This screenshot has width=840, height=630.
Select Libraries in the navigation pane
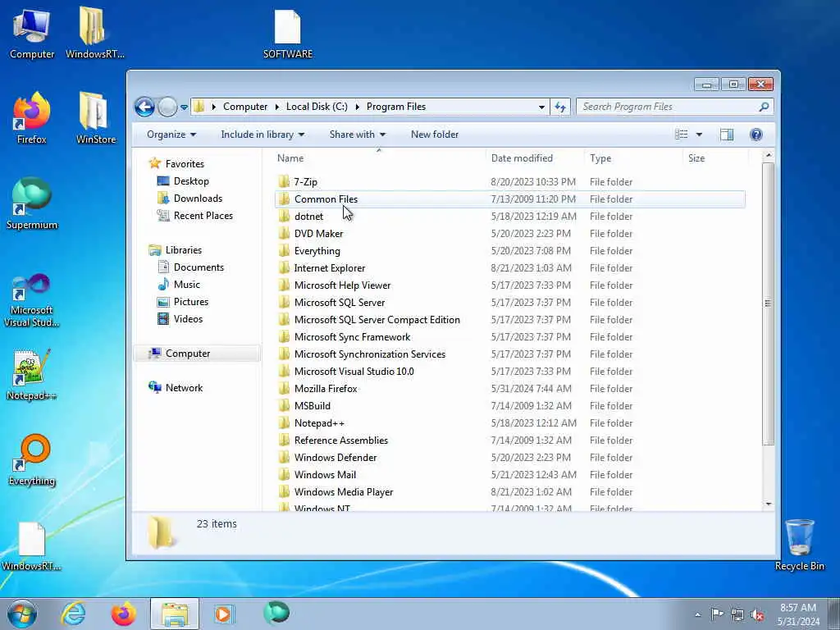pyautogui.click(x=183, y=250)
